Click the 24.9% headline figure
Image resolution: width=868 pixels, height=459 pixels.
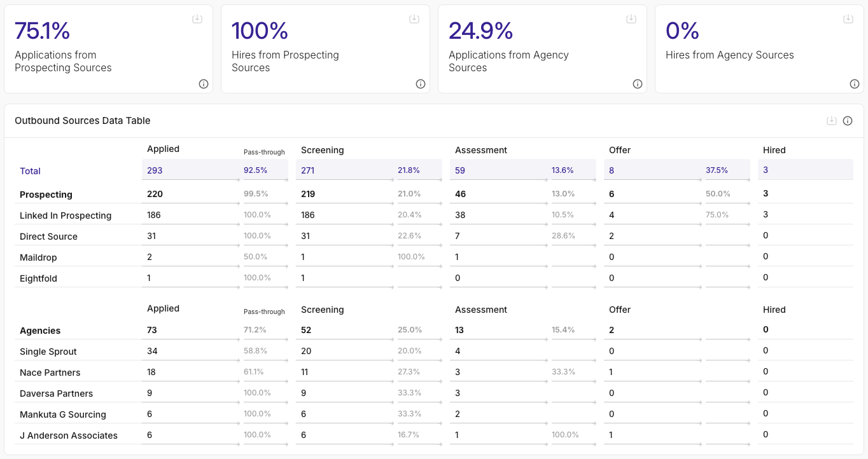point(480,31)
